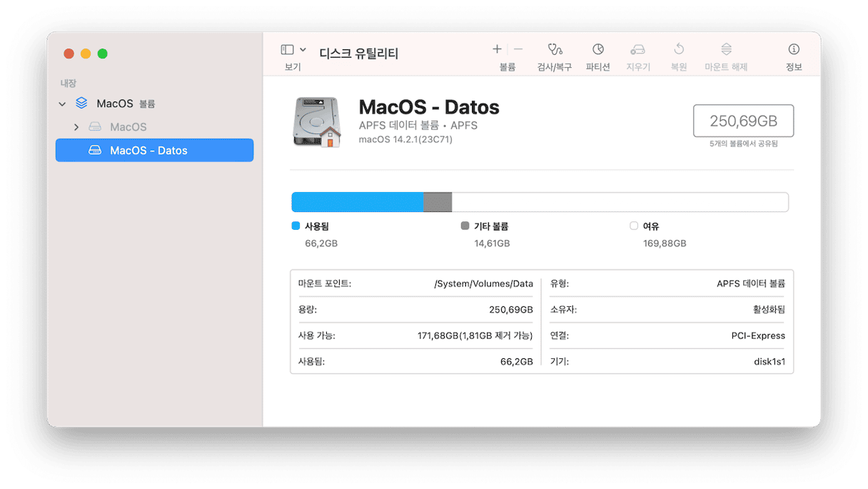The width and height of the screenshot is (868, 489).
Task: Click the white 여유 legend swatch
Action: click(x=634, y=226)
